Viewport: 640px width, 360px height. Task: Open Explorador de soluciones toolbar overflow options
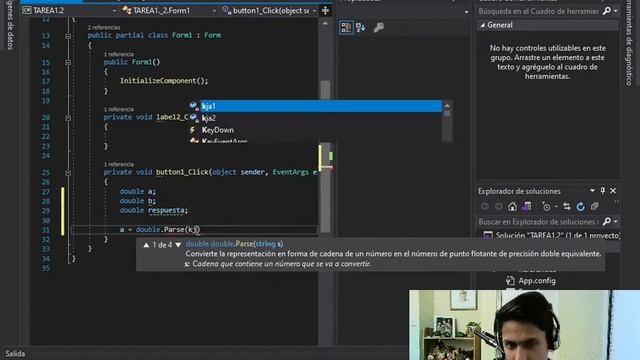pyautogui.click(x=616, y=202)
